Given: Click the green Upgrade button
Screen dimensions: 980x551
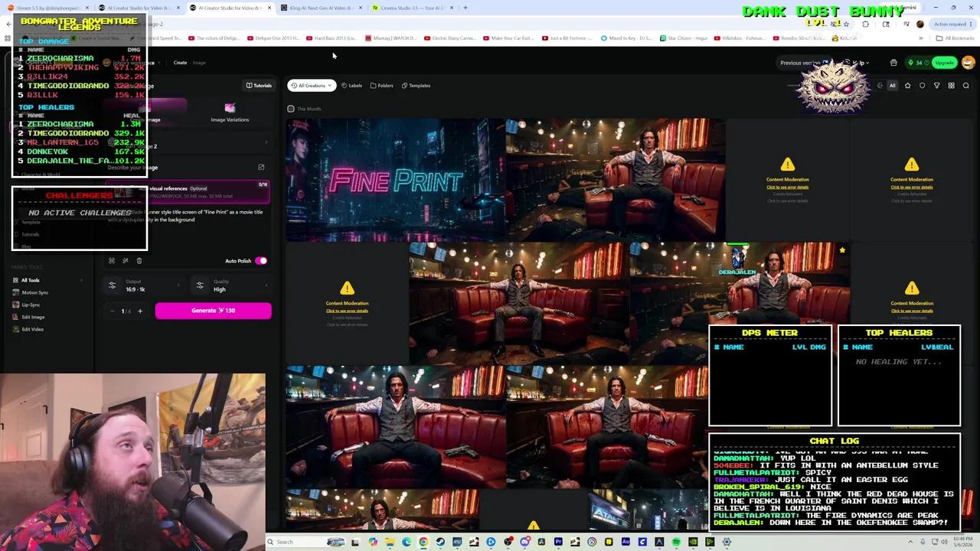Looking at the screenshot, I should pyautogui.click(x=944, y=63).
